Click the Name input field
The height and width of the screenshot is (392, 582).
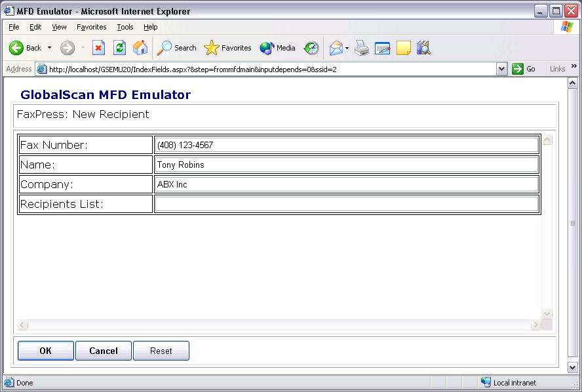click(x=347, y=165)
